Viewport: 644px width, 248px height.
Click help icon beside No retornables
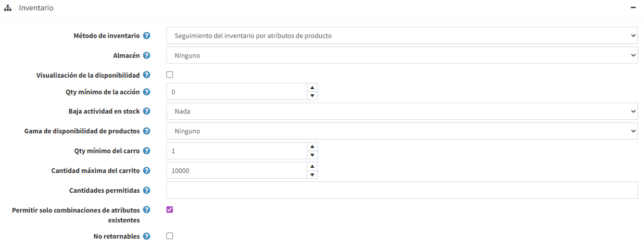147,236
